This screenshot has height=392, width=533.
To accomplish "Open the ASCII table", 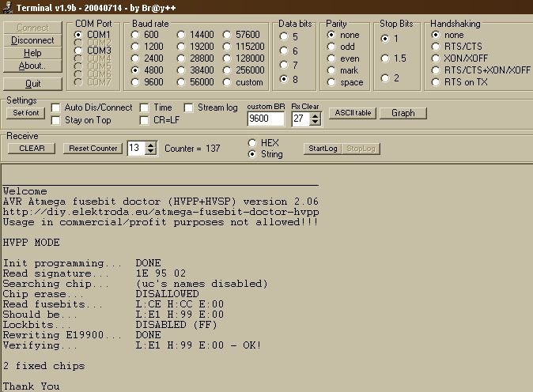I will coord(353,113).
